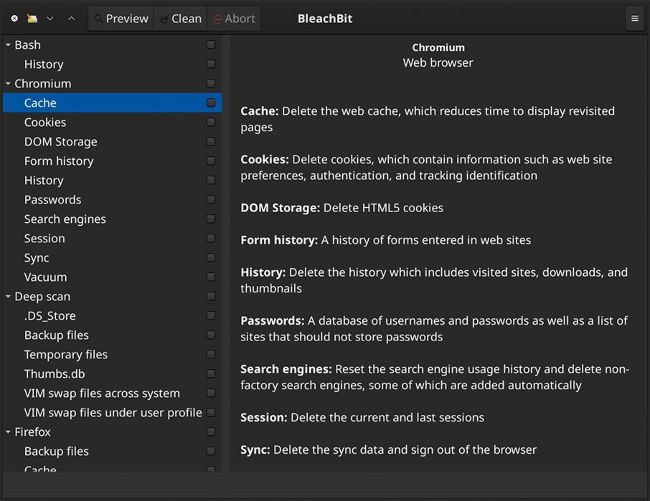
Task: Enable the Cookies checkbox
Action: click(x=211, y=122)
